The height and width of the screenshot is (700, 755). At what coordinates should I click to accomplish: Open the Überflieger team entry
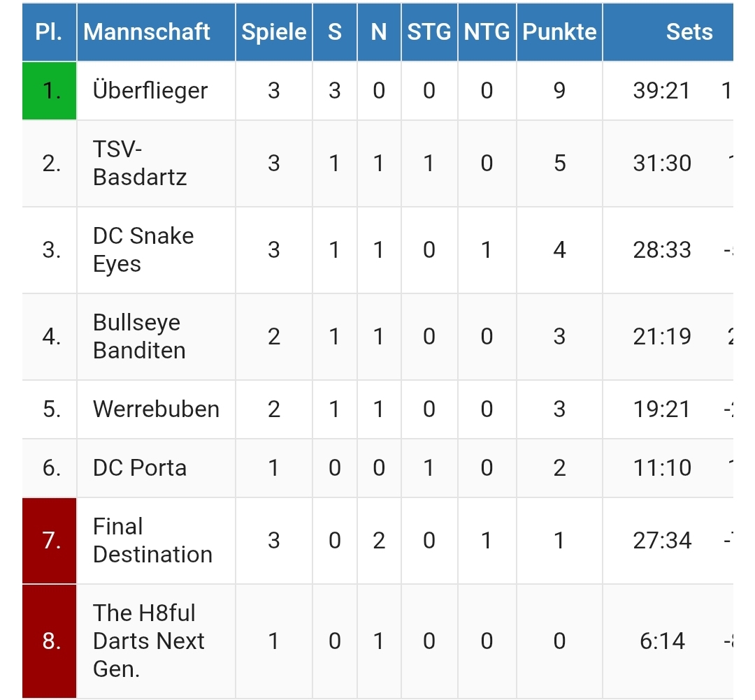(x=150, y=90)
